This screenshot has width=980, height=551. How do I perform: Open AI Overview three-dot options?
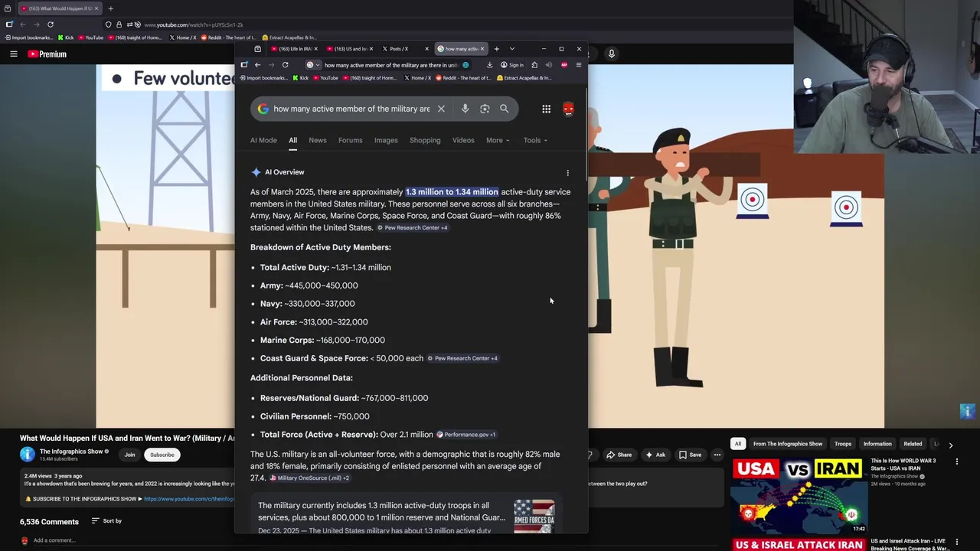click(567, 173)
